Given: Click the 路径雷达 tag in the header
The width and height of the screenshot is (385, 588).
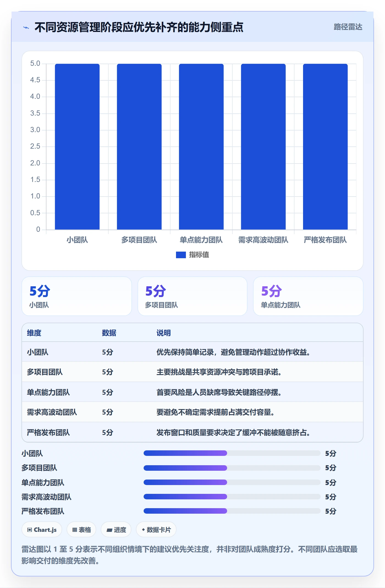Looking at the screenshot, I should [x=348, y=27].
